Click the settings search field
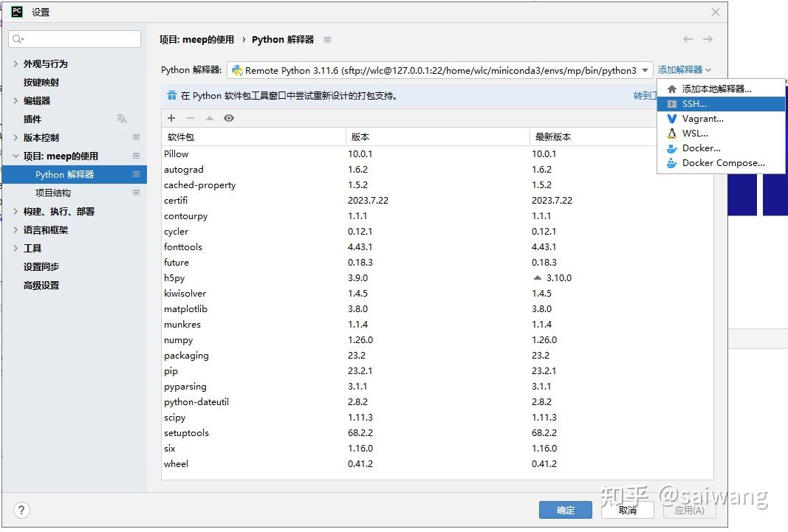The width and height of the screenshot is (788, 532). tap(74, 38)
